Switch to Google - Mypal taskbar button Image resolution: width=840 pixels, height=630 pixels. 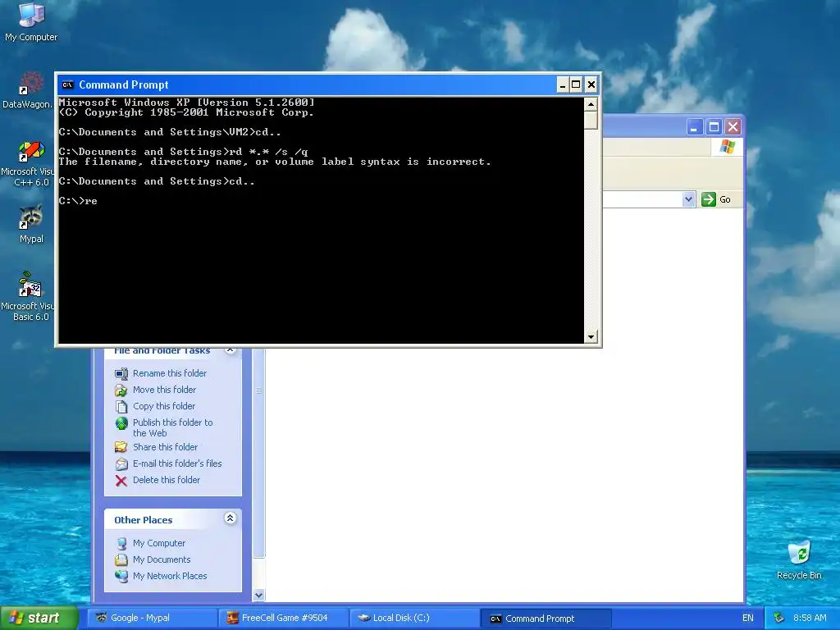[x=153, y=618]
